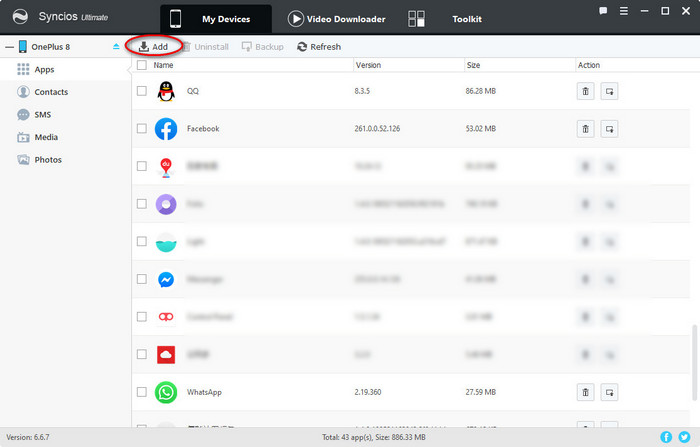The image size is (700, 447).
Task: Check the red infinity-icon app checkbox
Action: pos(142,317)
